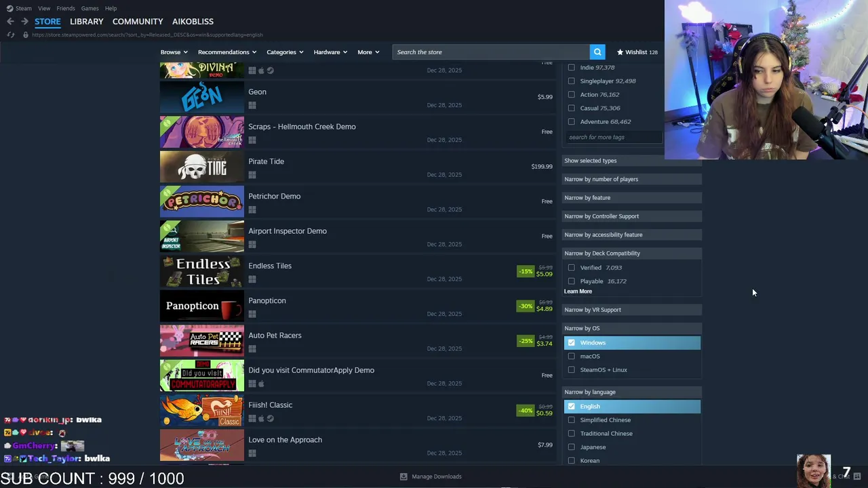This screenshot has height=488, width=868.
Task: Check the Simplified Chinese language box
Action: (571, 420)
